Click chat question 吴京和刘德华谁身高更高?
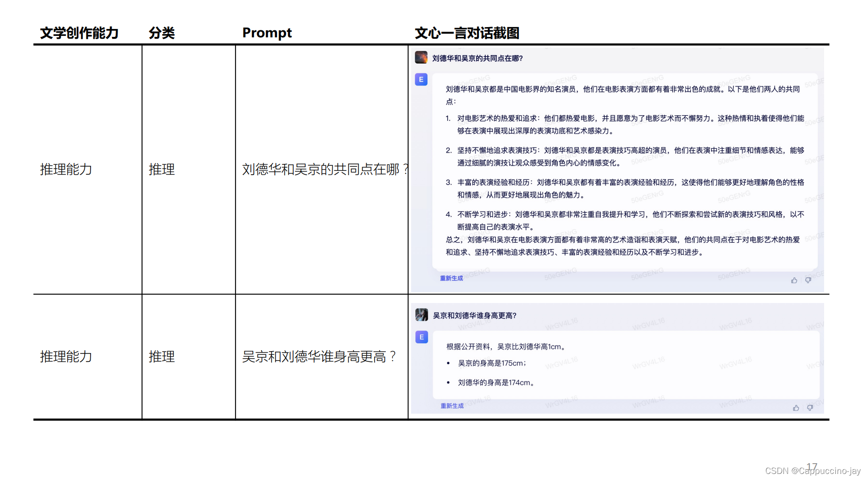 click(475, 316)
